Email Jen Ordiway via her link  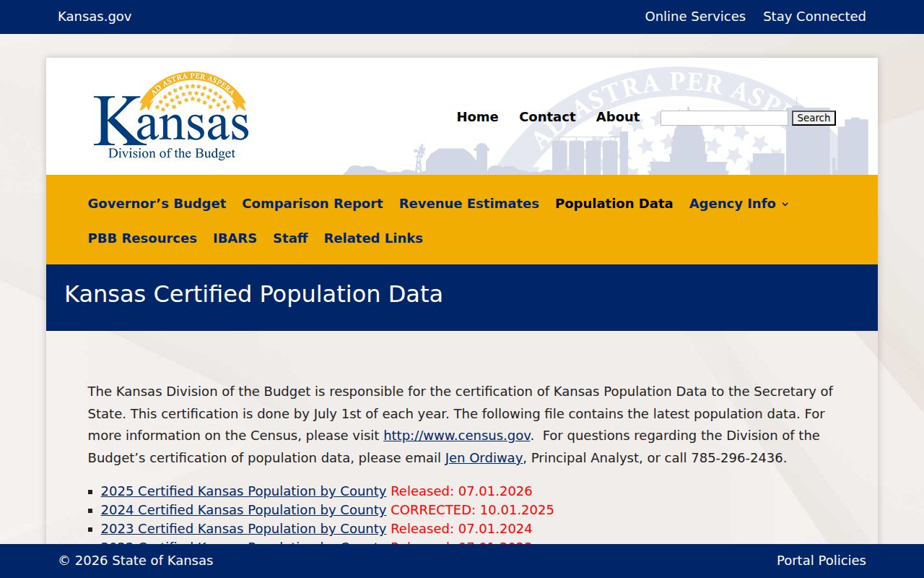(x=484, y=458)
